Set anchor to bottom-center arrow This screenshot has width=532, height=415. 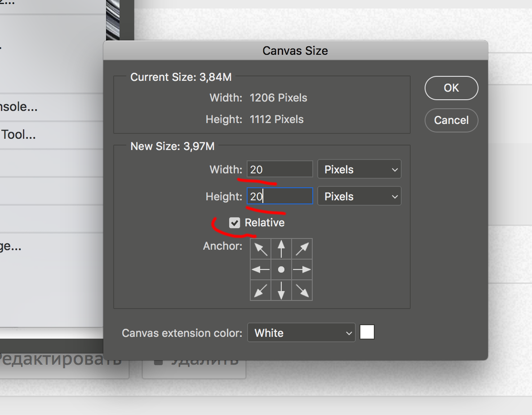point(281,290)
